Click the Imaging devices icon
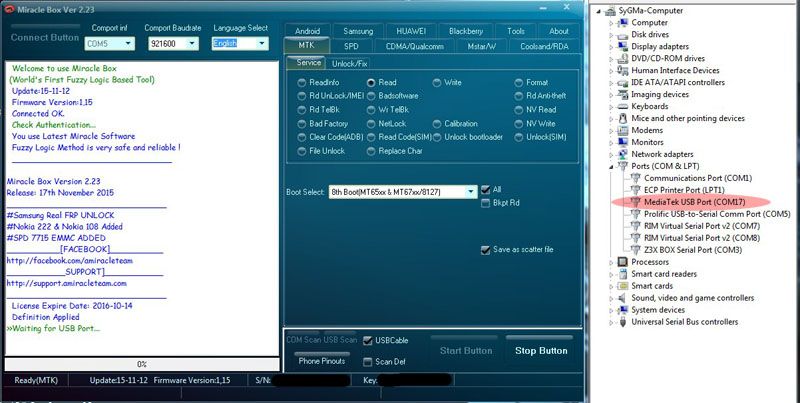The image size is (800, 403). [x=622, y=94]
